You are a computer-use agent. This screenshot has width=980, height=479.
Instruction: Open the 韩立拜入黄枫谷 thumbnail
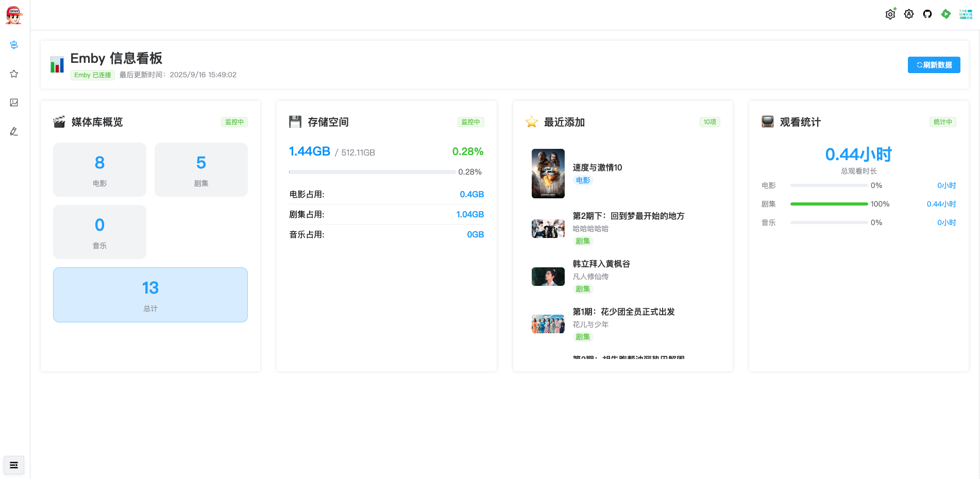tap(548, 277)
